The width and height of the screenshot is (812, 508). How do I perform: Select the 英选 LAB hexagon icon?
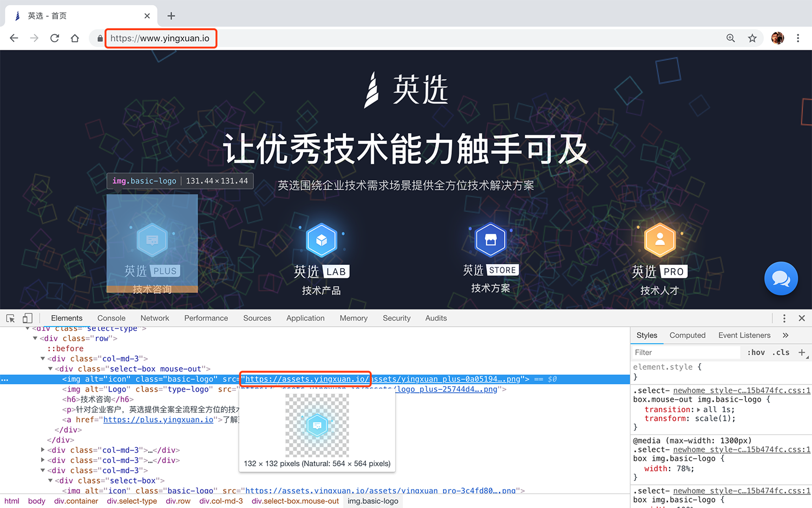pyautogui.click(x=322, y=240)
